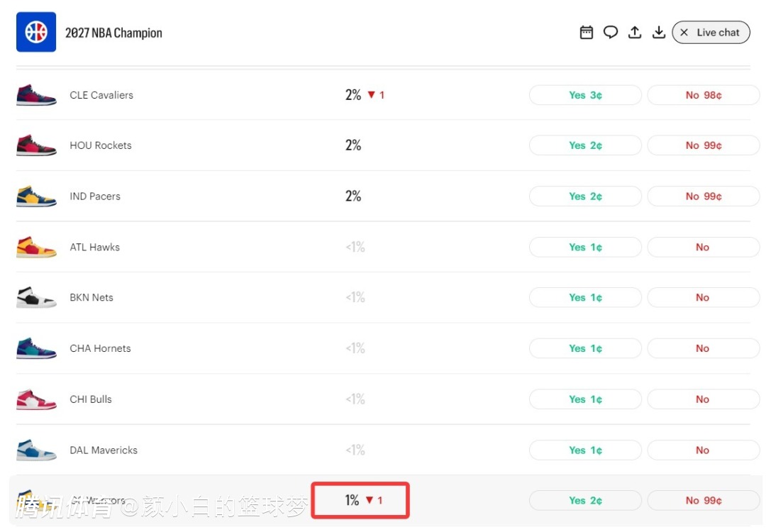Buy Yes 1¢ for ATL Hawks
766x532 pixels.
(x=585, y=247)
